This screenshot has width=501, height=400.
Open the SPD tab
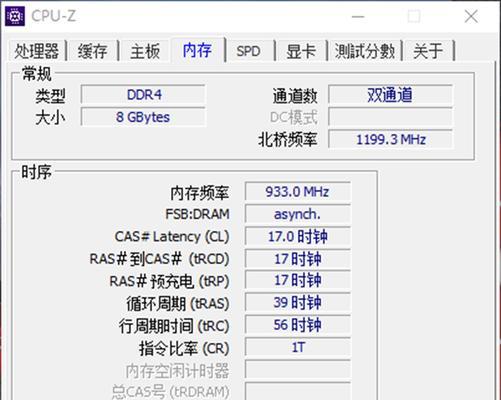pos(248,51)
